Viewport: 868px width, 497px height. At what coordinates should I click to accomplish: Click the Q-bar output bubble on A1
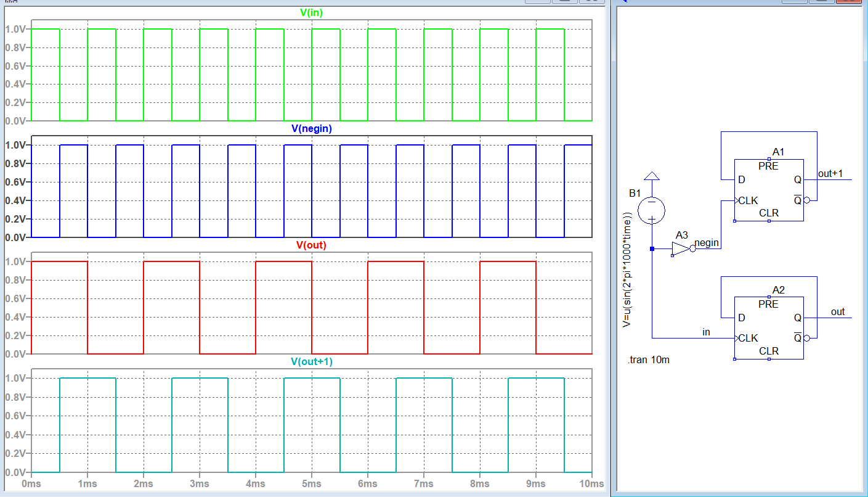tap(806, 200)
